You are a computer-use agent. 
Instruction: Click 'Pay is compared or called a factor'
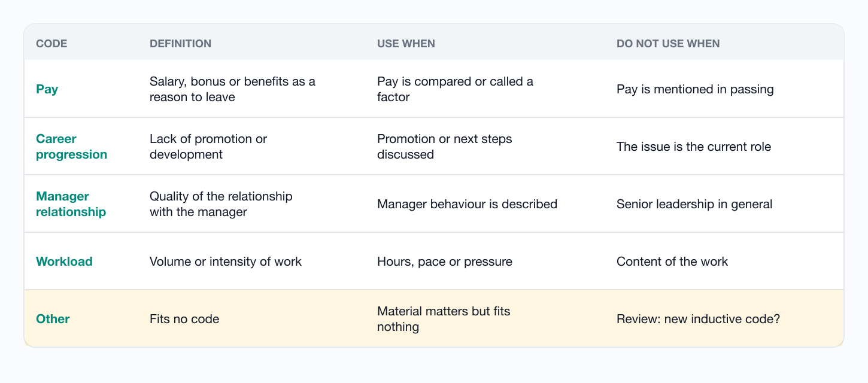coord(455,89)
